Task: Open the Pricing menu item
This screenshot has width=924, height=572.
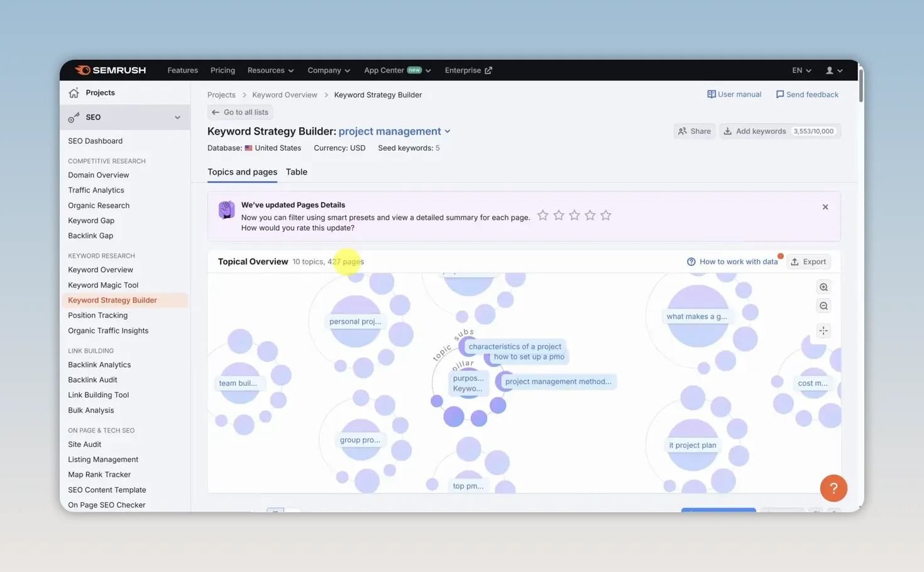Action: [223, 70]
